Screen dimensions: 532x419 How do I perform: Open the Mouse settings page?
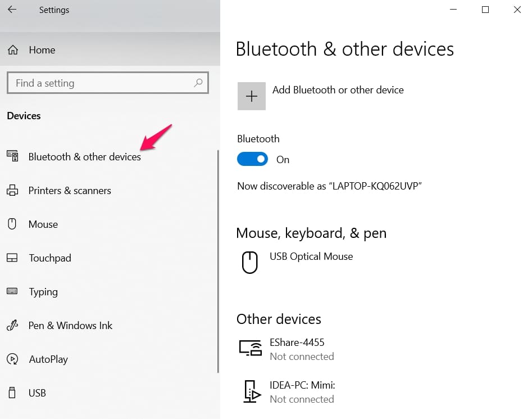[43, 224]
